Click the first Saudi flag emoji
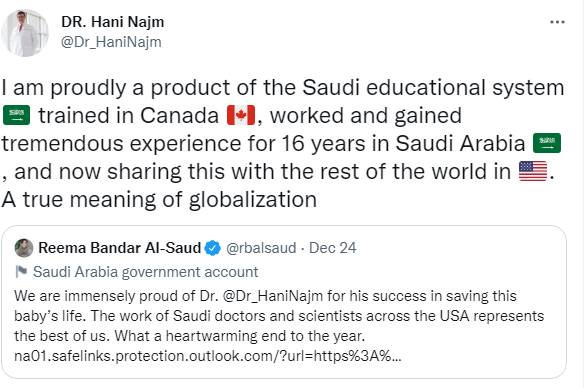The image size is (588, 388). [x=16, y=115]
